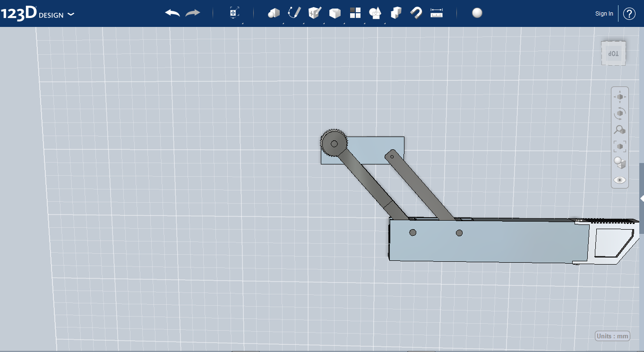Activate the Snap magnet tool

coord(416,13)
